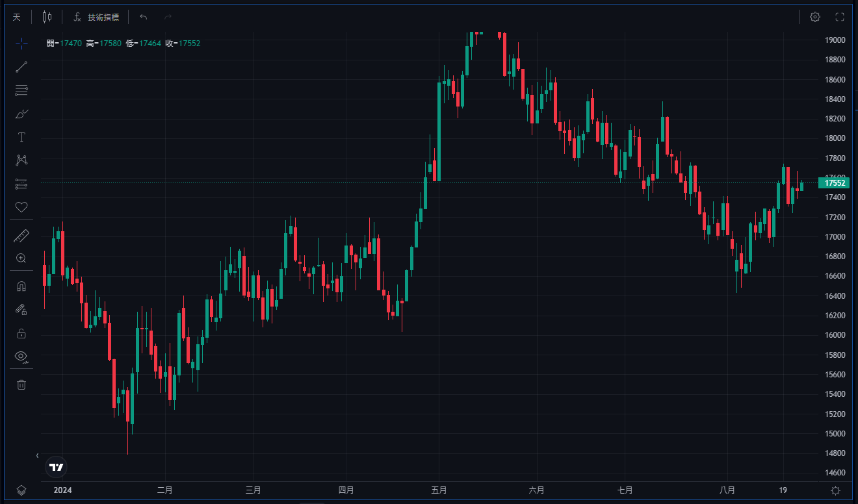Click the low value 17464 in legend
858x504 pixels.
(150, 44)
